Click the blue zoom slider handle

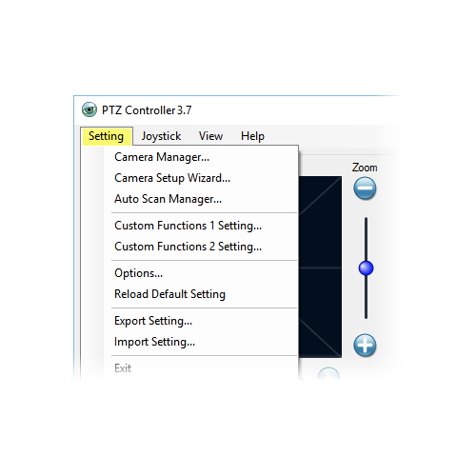point(366,268)
